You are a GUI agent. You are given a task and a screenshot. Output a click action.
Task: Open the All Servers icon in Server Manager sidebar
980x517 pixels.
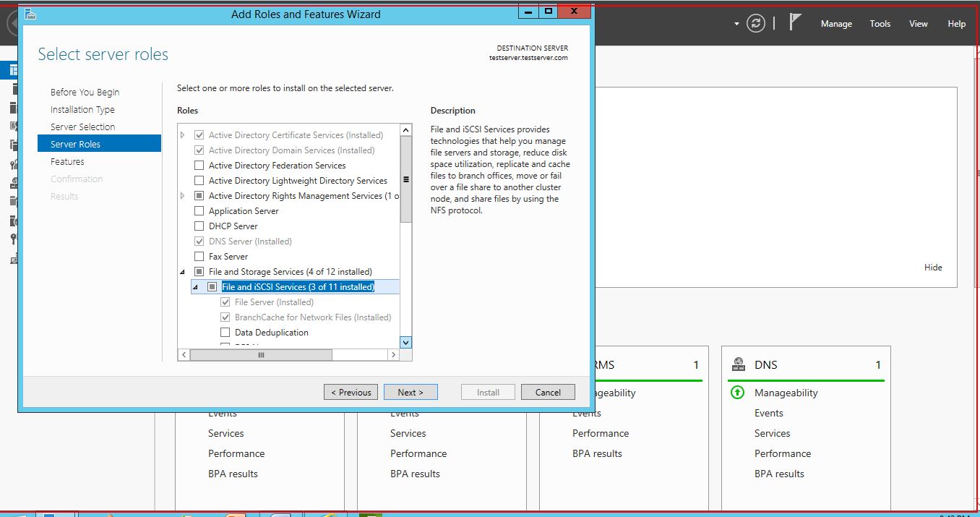pyautogui.click(x=14, y=108)
